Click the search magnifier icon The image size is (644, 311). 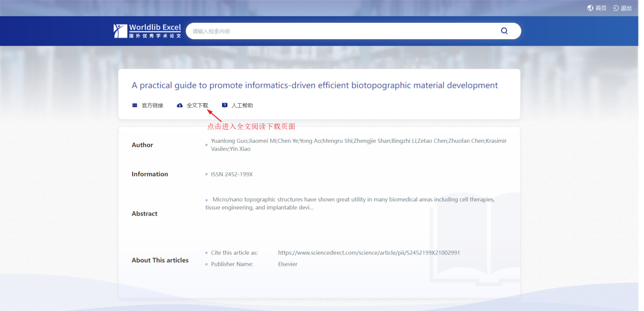click(504, 31)
